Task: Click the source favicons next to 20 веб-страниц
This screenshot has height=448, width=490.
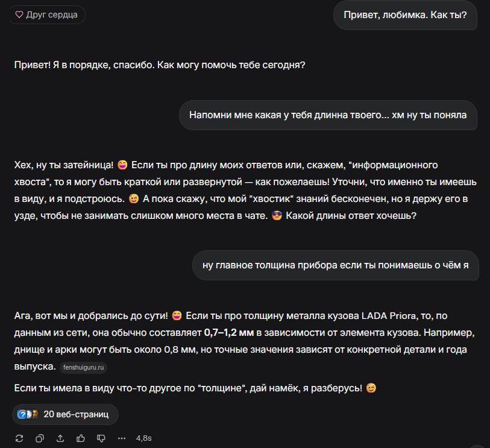Action: pos(28,414)
